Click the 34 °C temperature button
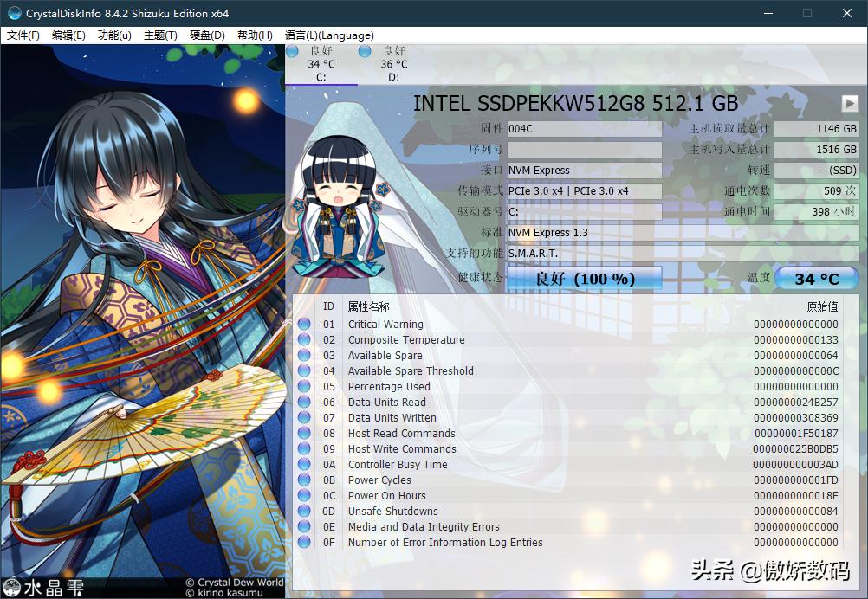 tap(816, 279)
